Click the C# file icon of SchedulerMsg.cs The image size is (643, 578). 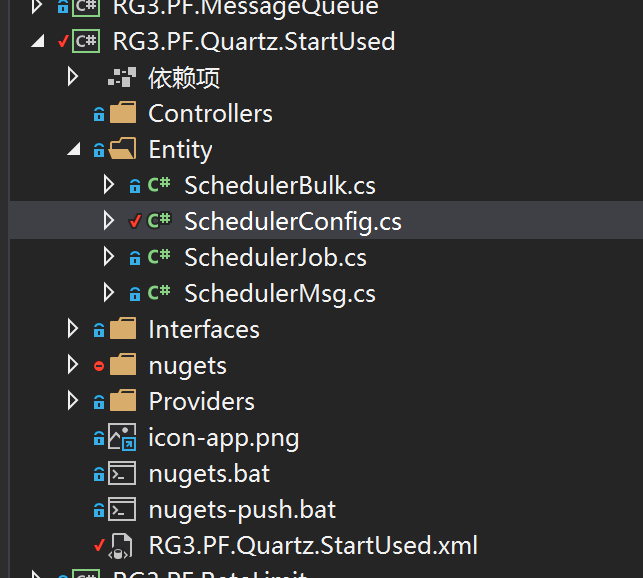tap(159, 293)
